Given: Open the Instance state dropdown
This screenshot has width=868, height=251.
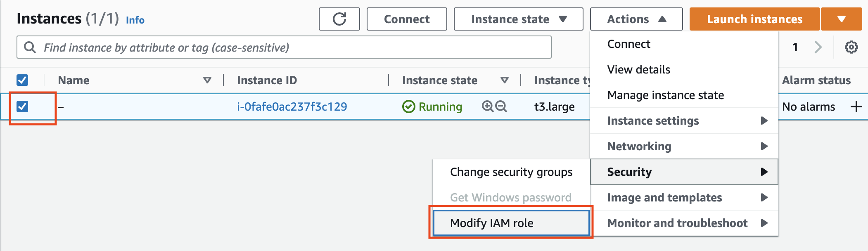Looking at the screenshot, I should coord(518,19).
